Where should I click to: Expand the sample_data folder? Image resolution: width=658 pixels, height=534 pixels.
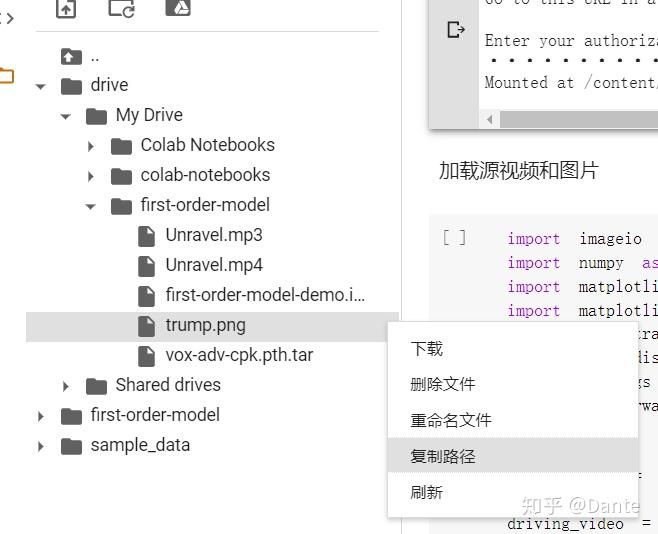[x=41, y=446]
